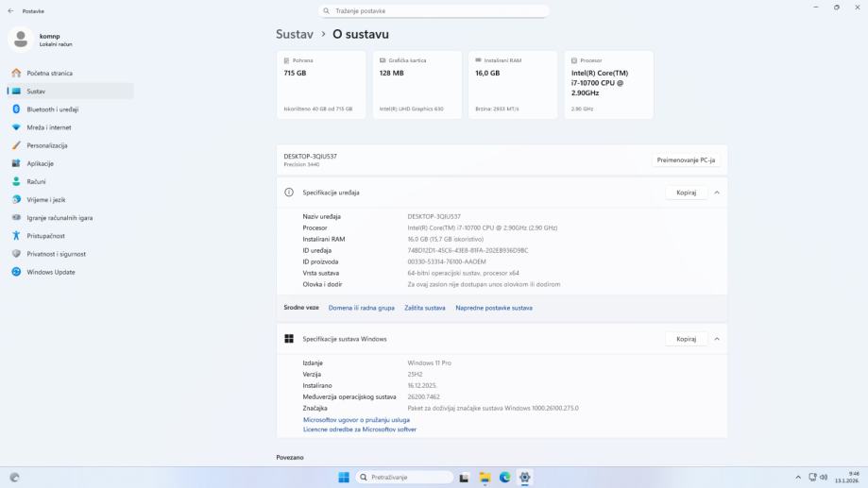This screenshot has width=868, height=488.
Task: Click the Bluetooth i uređaji icon
Action: (16, 109)
